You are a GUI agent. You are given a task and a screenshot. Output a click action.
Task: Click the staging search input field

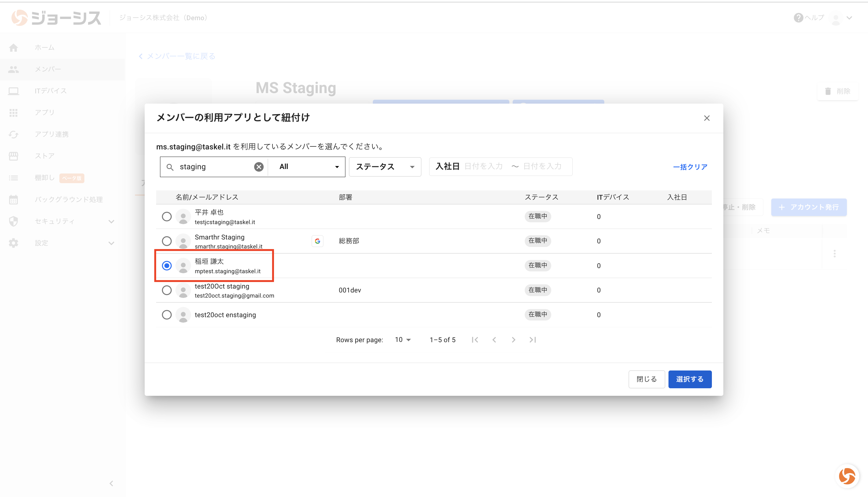[215, 167]
